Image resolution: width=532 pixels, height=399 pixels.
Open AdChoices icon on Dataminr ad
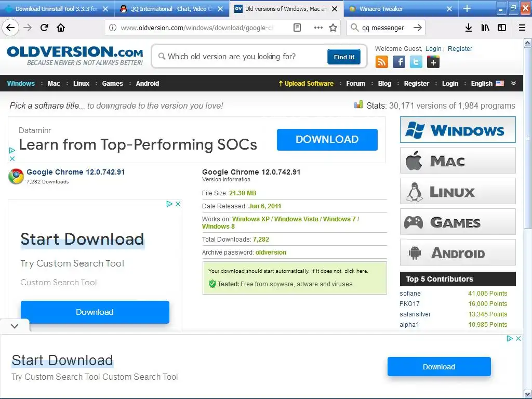(12, 150)
